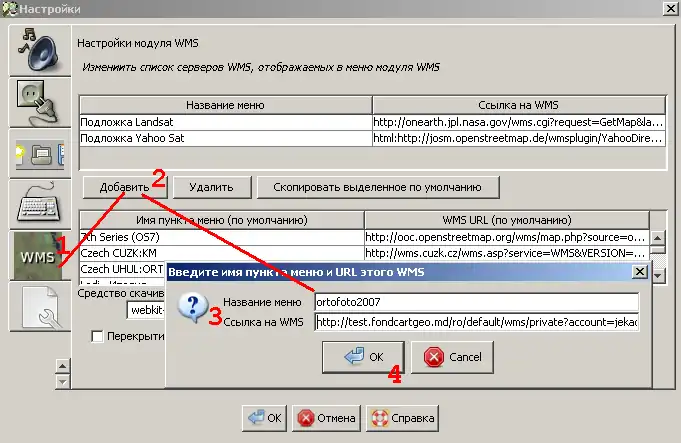Click the 'Название меню' text field

click(x=475, y=302)
